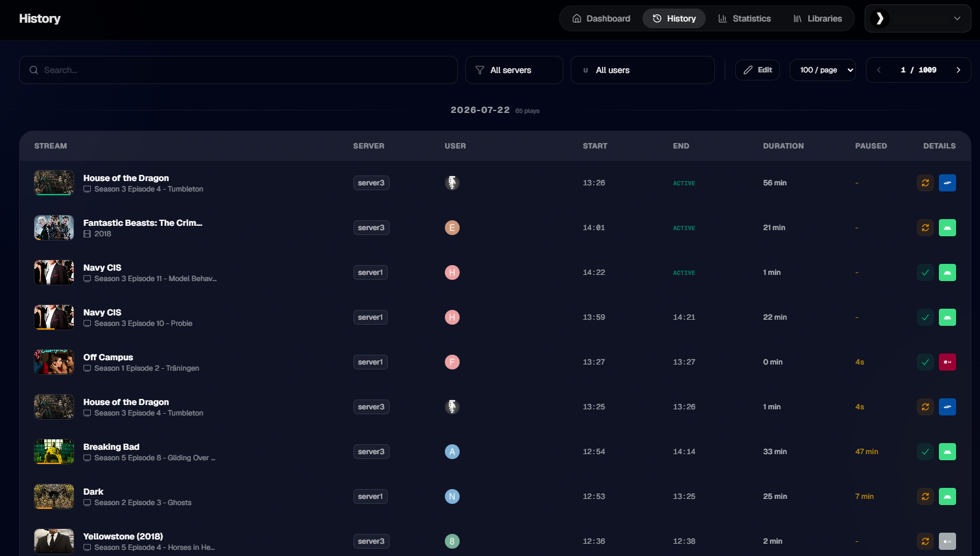Click the direct-play checkmark in the Breaking Bad row
Viewport: 980px width, 556px height.
pos(925,452)
